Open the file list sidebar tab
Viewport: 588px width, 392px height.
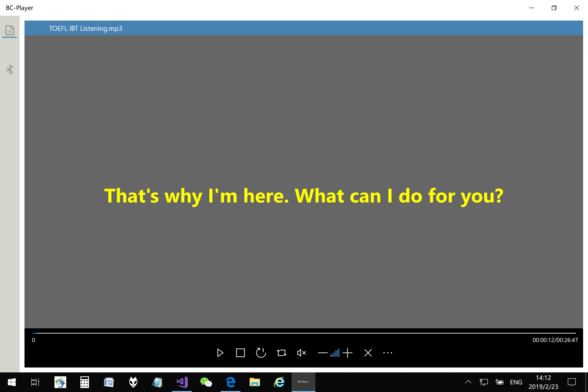pyautogui.click(x=10, y=31)
